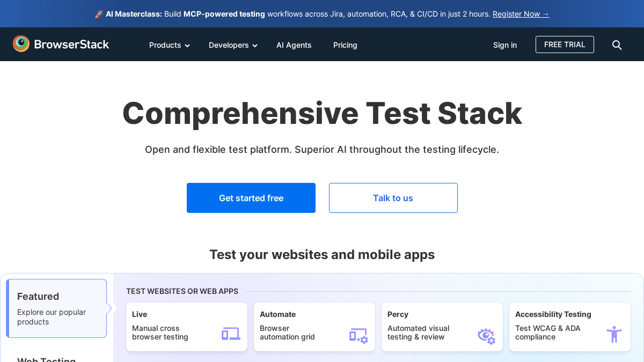Open AI Agents in navigation

[x=294, y=45]
